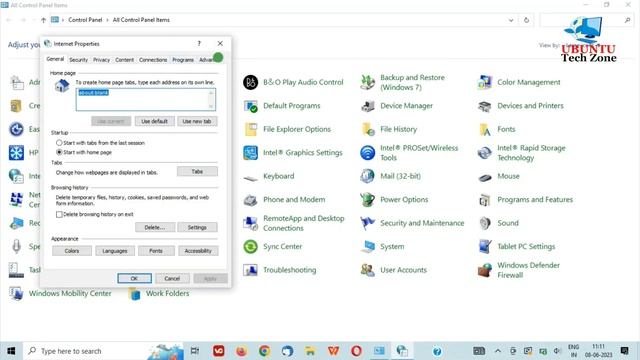Switch to the Security tab
The image size is (640, 360).
pyautogui.click(x=78, y=60)
